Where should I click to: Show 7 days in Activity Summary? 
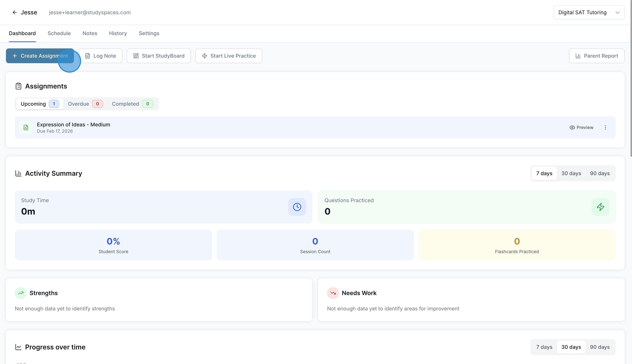(544, 173)
